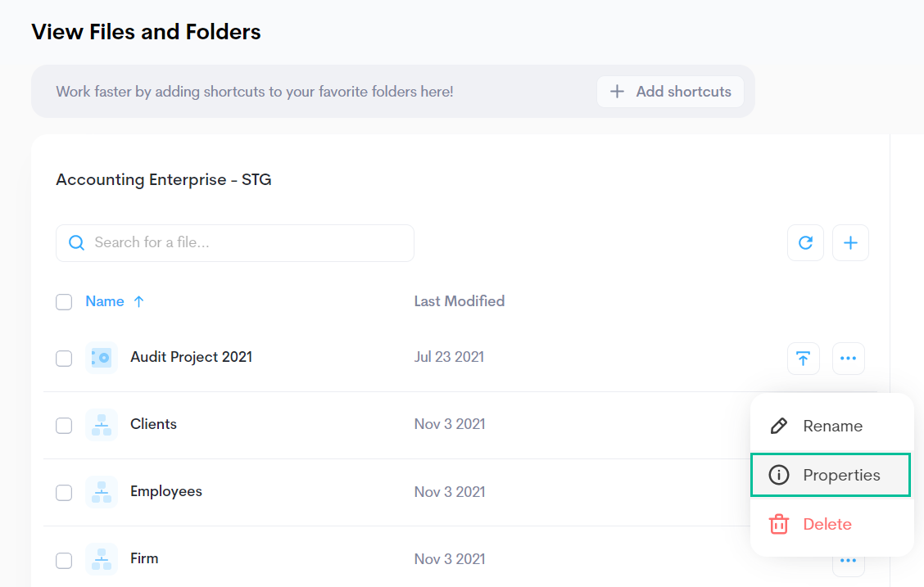The height and width of the screenshot is (587, 924).
Task: Click the plus icon to add new item
Action: pos(850,243)
